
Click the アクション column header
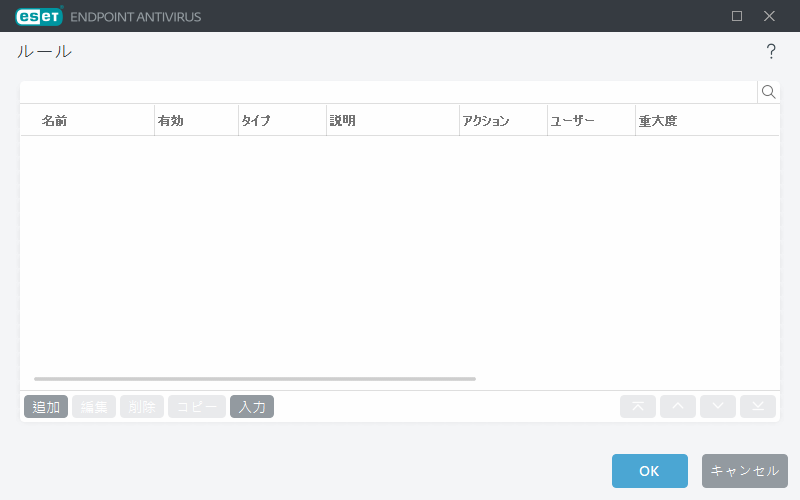pyautogui.click(x=486, y=121)
